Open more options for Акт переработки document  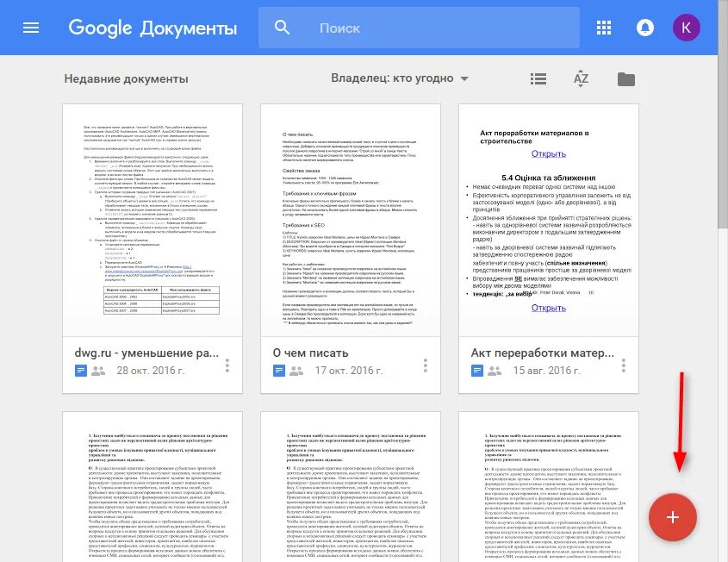[624, 365]
